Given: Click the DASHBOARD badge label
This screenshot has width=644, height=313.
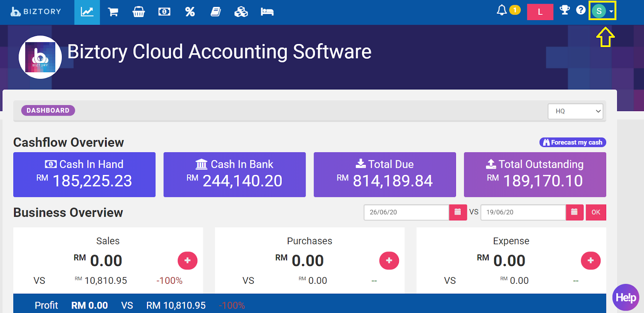Looking at the screenshot, I should pyautogui.click(x=48, y=110).
